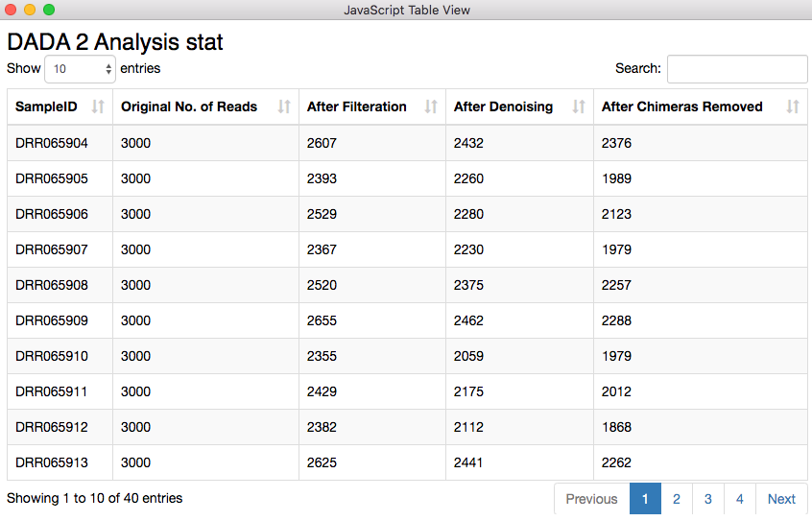This screenshot has height=521, width=812.
Task: Click denoising value 2112
Action: pos(468,427)
